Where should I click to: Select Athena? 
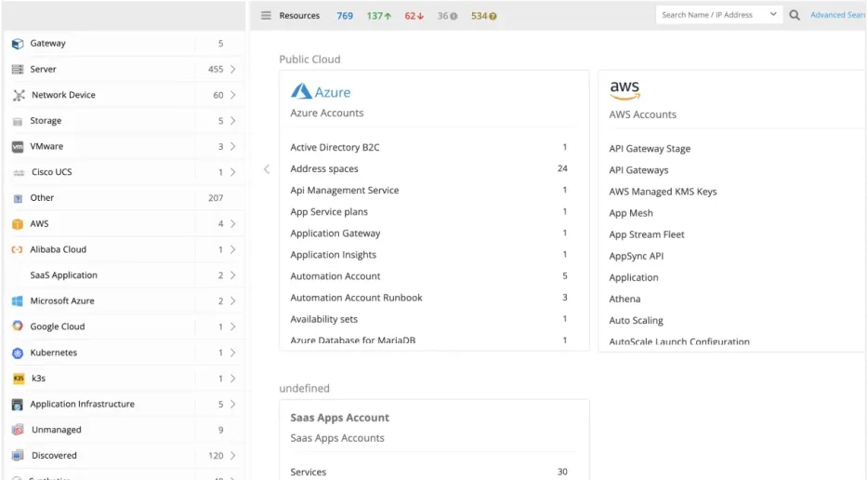pos(625,300)
